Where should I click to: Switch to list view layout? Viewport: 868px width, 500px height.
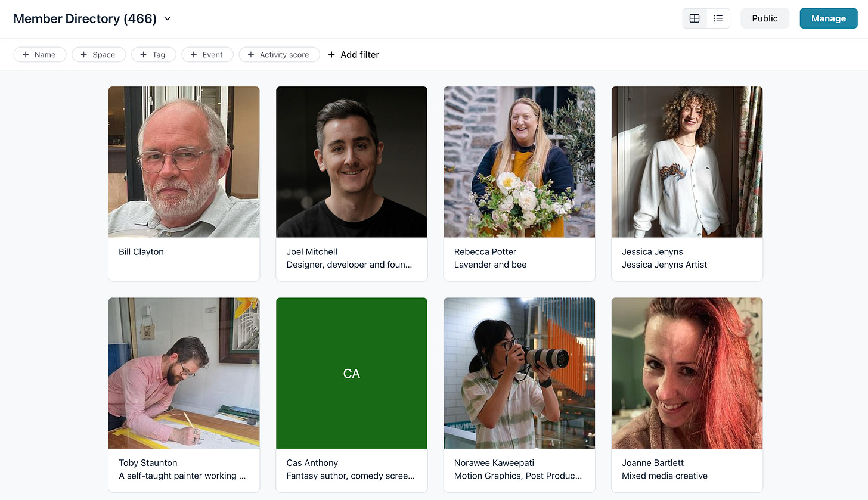[x=718, y=18]
